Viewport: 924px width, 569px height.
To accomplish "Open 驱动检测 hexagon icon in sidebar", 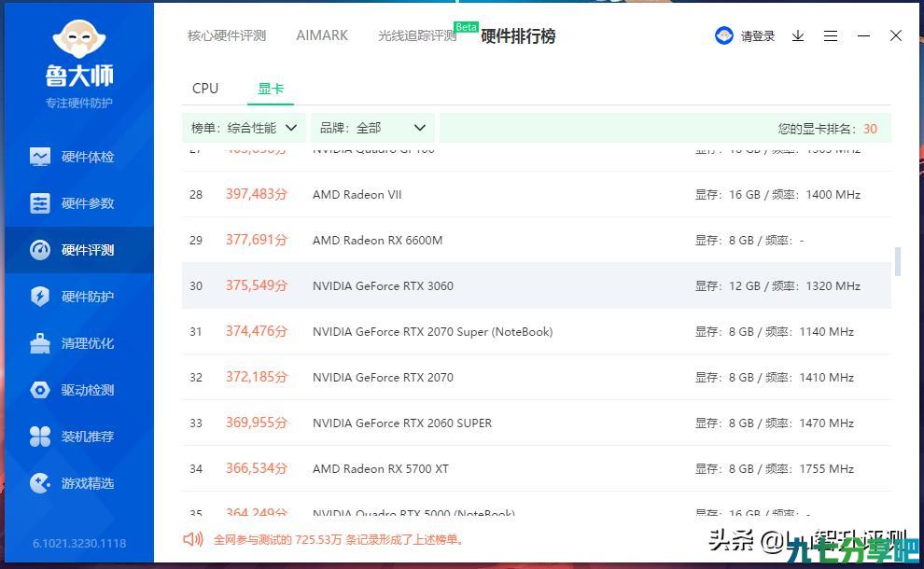I will pyautogui.click(x=40, y=390).
